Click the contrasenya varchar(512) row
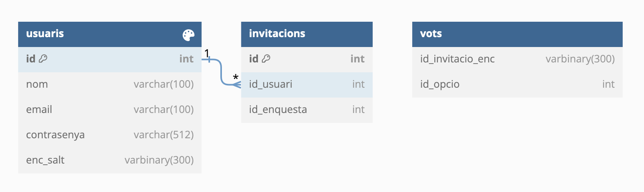 click(110, 135)
